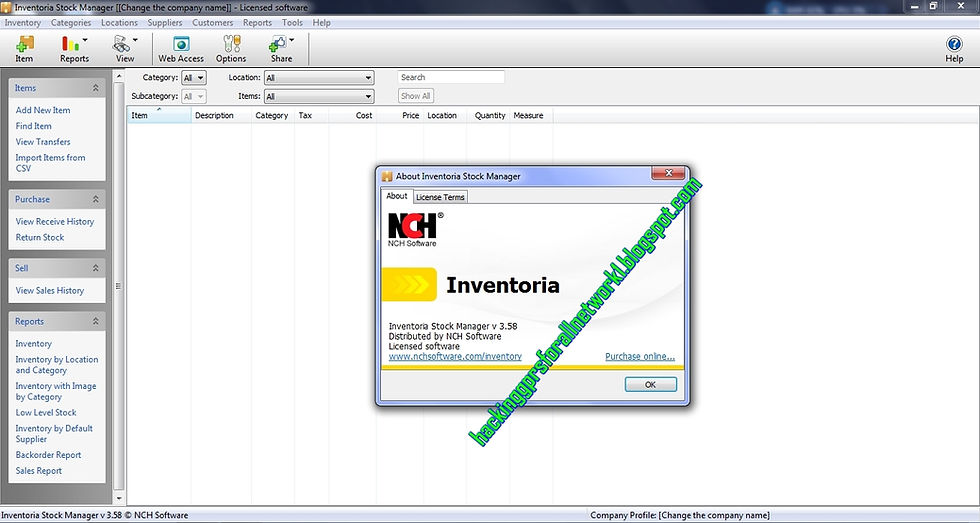Collapse the Items sidebar panel
The height and width of the screenshot is (523, 980).
click(96, 88)
